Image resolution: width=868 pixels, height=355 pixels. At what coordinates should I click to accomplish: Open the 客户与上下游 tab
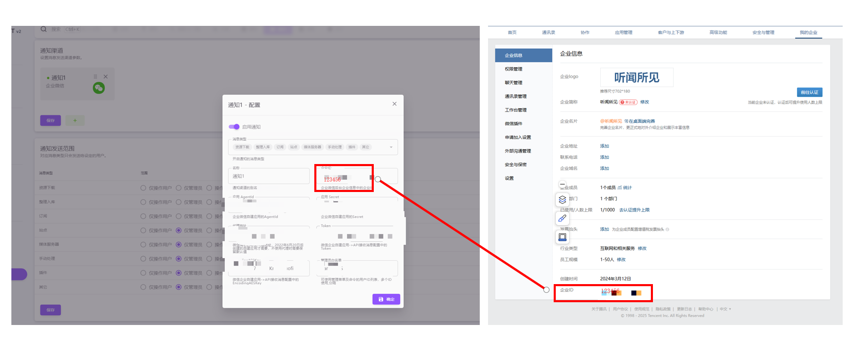tap(671, 33)
